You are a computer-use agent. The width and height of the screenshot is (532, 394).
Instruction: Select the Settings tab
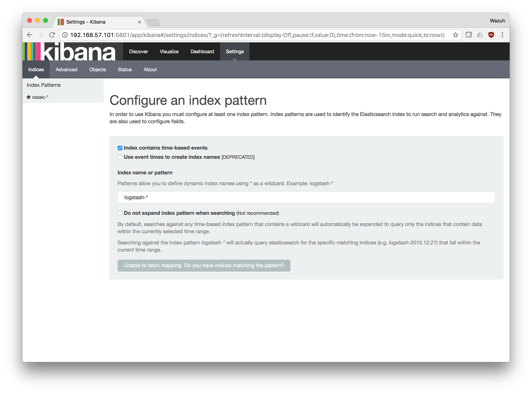[x=235, y=52]
